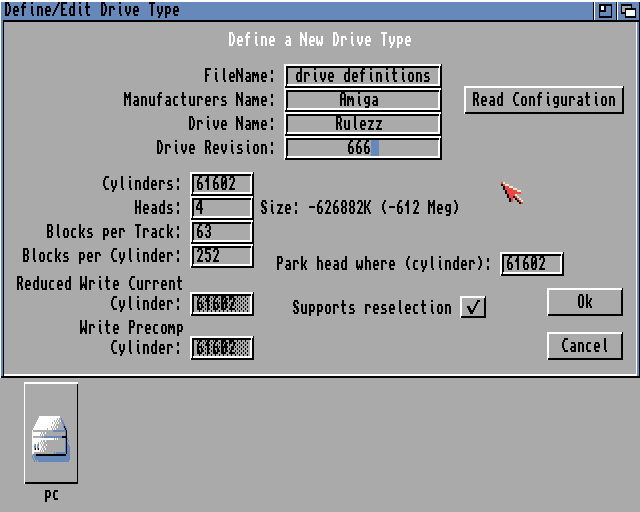Click the window zoom gadget in title bar

606,10
